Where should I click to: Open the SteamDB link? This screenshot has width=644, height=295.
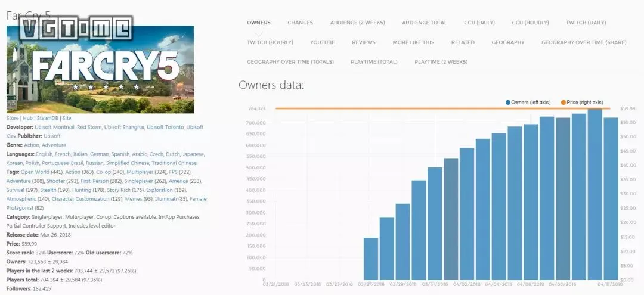pyautogui.click(x=48, y=118)
